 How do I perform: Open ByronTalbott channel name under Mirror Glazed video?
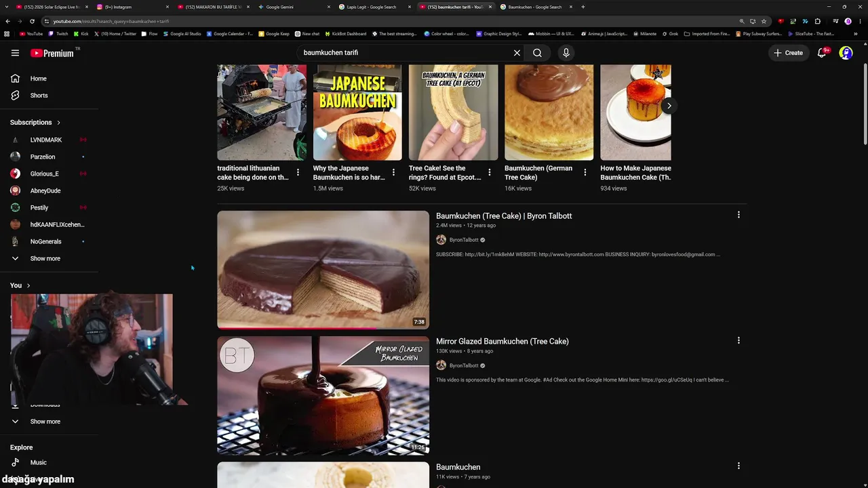point(464,365)
